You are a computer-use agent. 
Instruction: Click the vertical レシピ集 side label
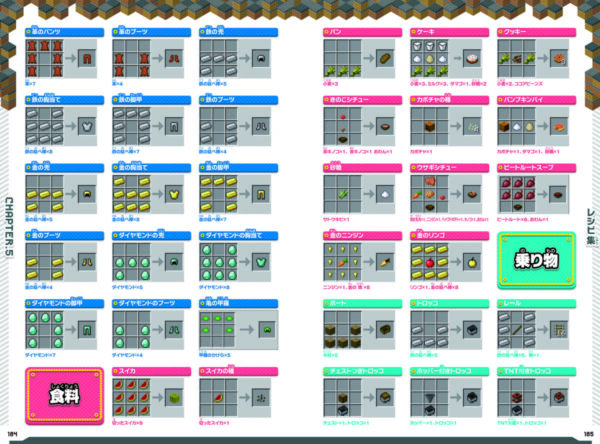(591, 227)
